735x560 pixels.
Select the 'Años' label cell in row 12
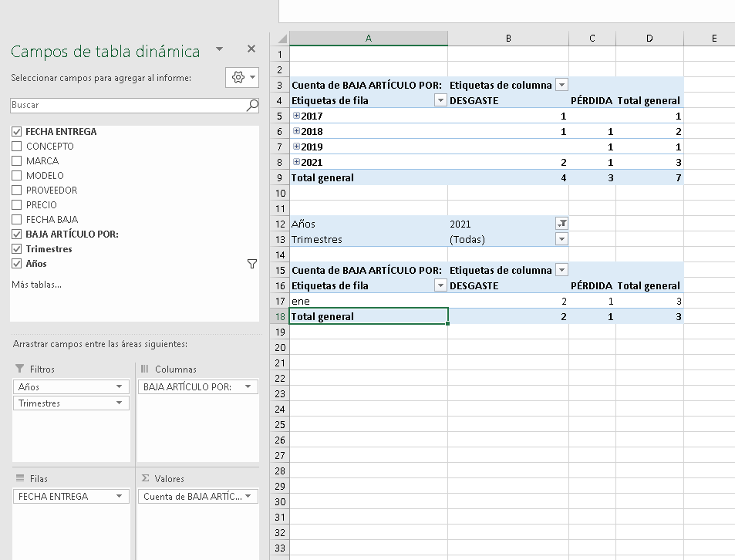coord(369,224)
